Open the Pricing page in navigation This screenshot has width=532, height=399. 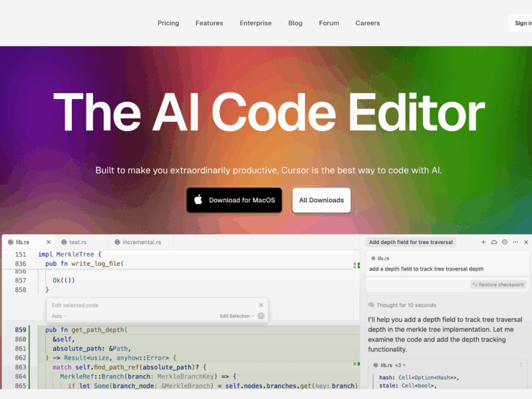click(x=168, y=23)
